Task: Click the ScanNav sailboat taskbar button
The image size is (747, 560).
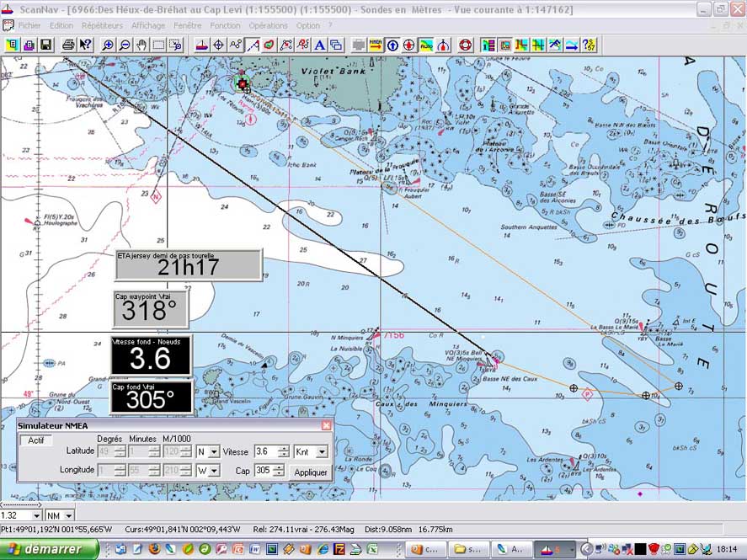Action: pyautogui.click(x=553, y=550)
